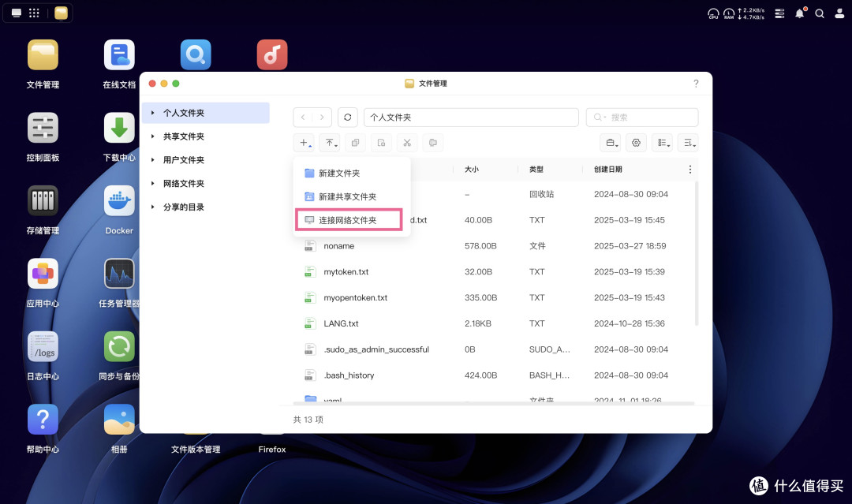The image size is (852, 504).
Task: Open 同步与备份 desktop icon
Action: click(119, 346)
